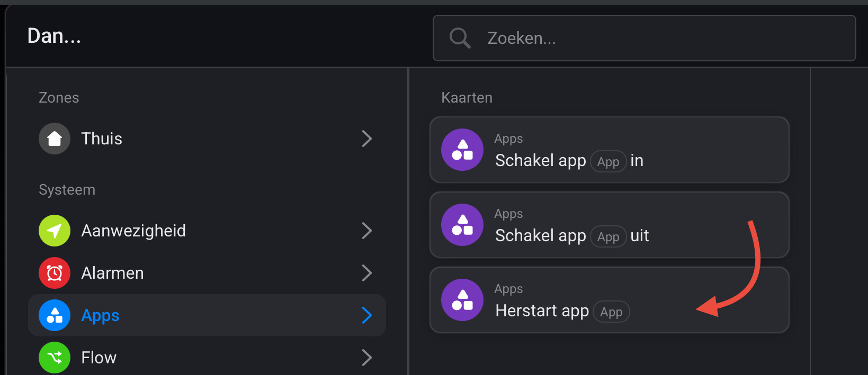Expand the Aanwezigheid chevron arrow
This screenshot has width=868, height=375.
click(x=366, y=231)
